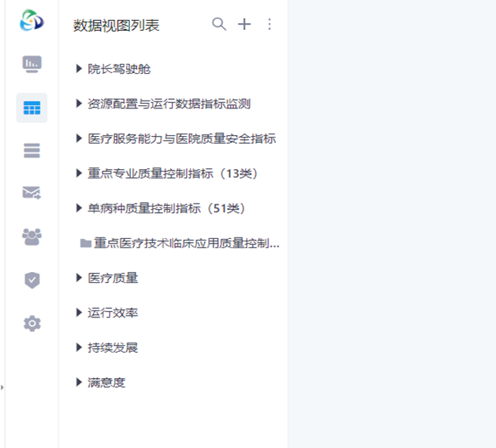Select the blue data view table icon

(x=32, y=108)
